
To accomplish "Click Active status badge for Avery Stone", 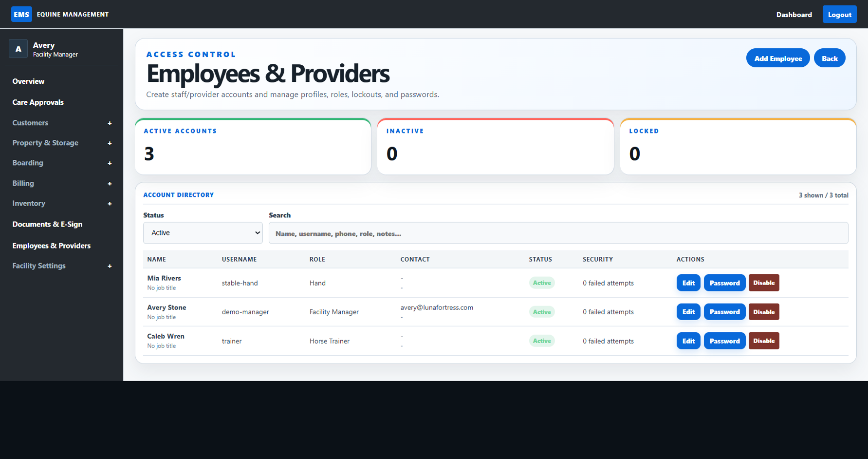I will coord(542,312).
